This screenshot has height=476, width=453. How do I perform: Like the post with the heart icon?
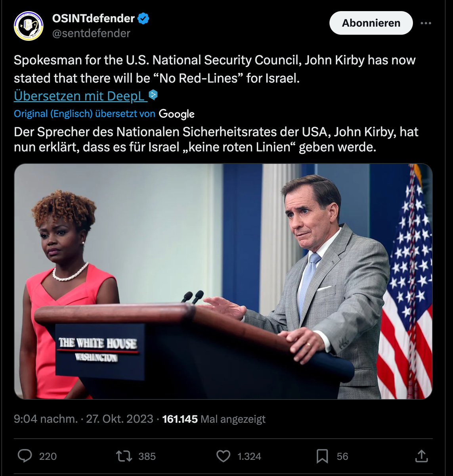tap(223, 456)
